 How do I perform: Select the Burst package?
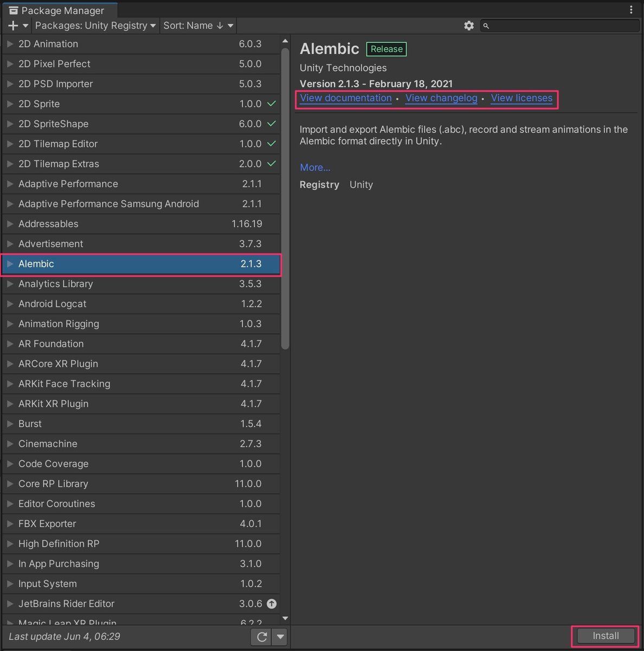pos(141,424)
